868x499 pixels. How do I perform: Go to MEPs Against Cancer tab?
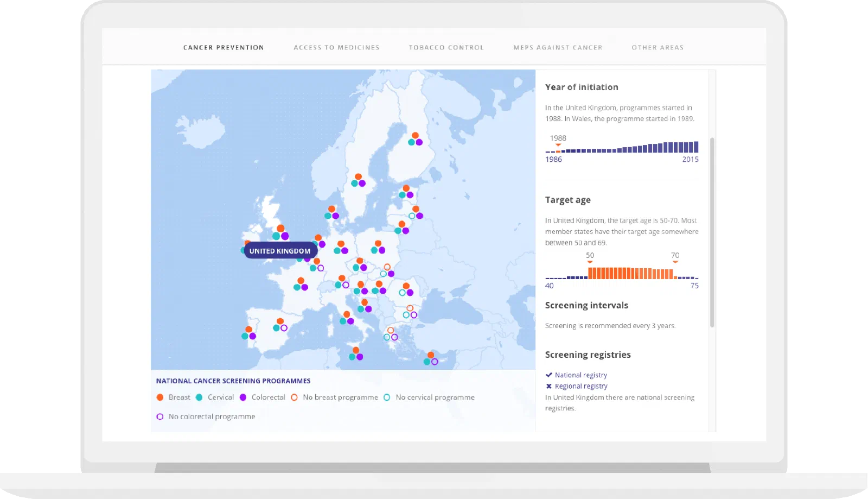tap(558, 48)
